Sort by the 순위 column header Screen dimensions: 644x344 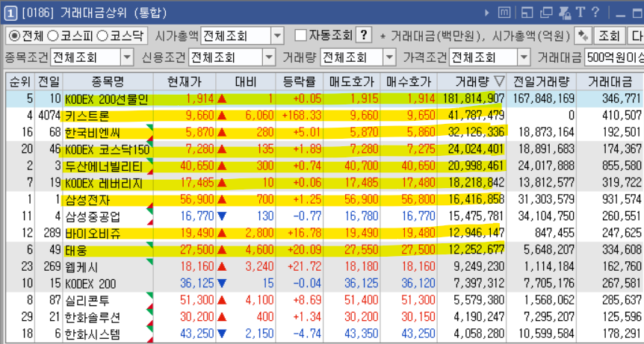click(x=19, y=81)
